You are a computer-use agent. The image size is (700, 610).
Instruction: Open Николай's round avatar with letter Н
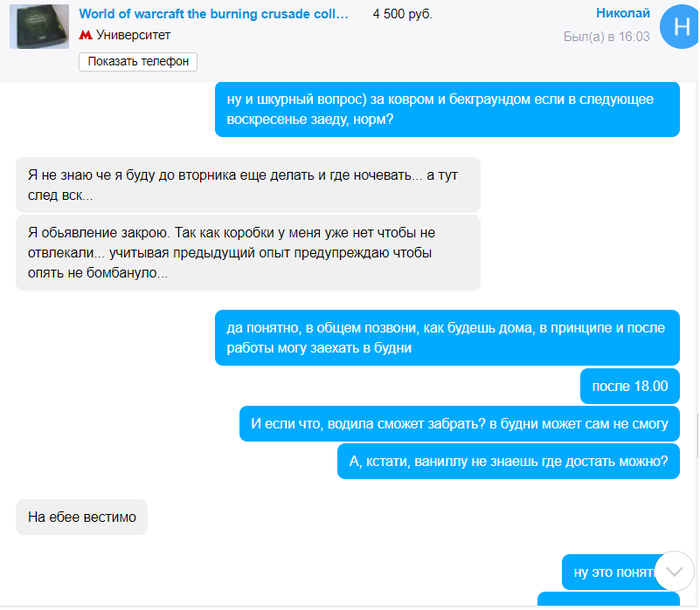[x=679, y=26]
